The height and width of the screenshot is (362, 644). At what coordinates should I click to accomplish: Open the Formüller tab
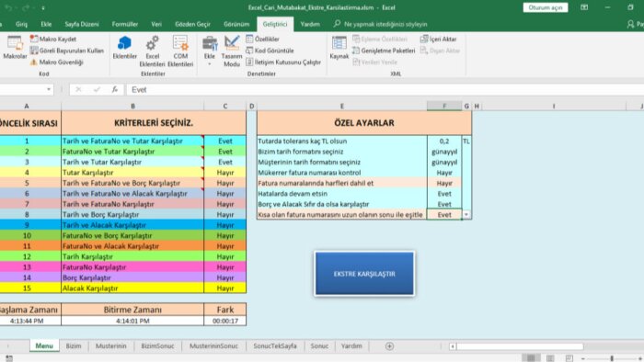pos(125,24)
